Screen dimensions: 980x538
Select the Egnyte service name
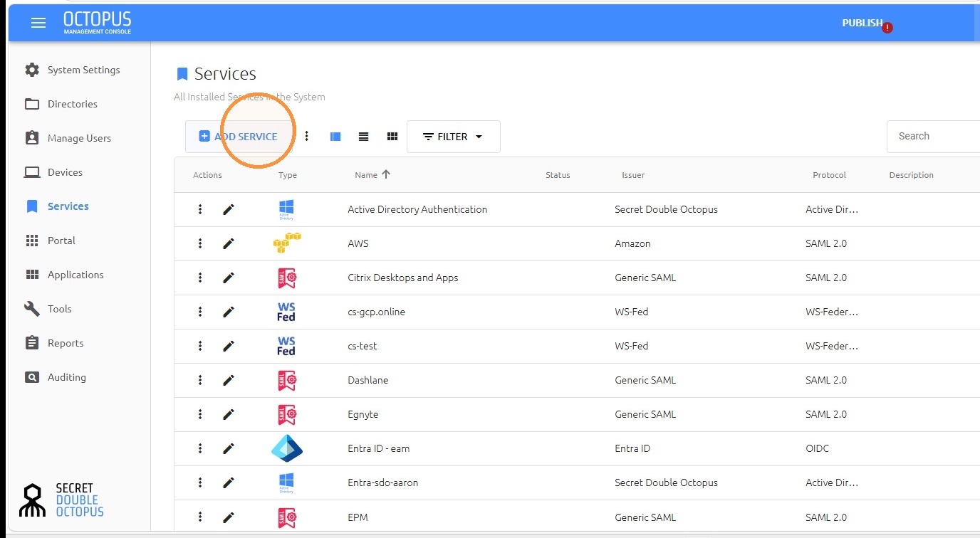point(363,414)
